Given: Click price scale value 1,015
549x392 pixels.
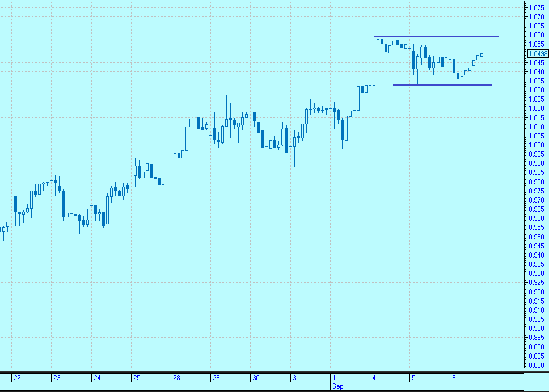Looking at the screenshot, I should point(537,117).
